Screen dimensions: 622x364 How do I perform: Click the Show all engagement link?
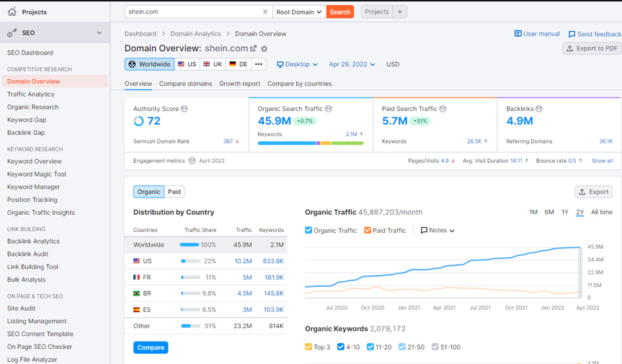point(602,161)
